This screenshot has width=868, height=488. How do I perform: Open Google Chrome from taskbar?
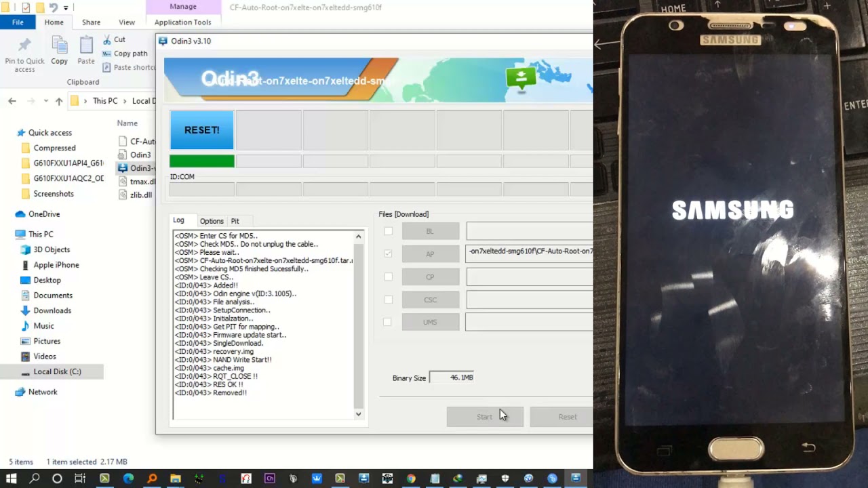(411, 479)
